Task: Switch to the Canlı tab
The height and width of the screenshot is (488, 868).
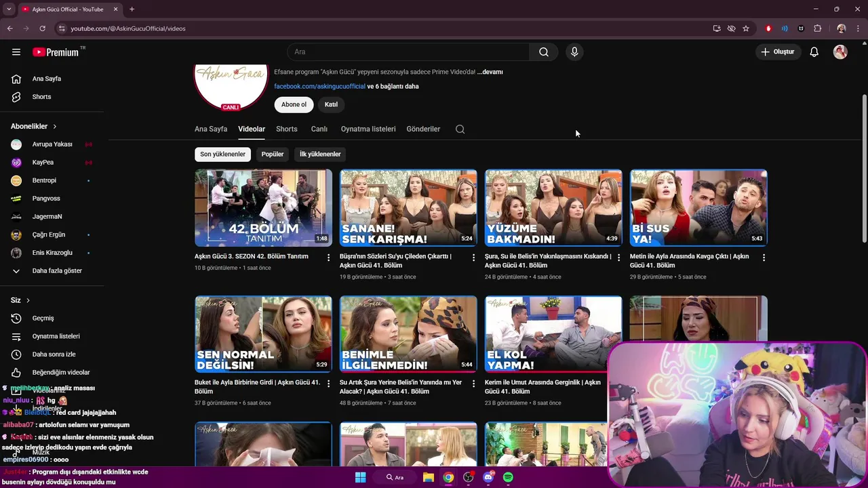Action: coord(319,129)
